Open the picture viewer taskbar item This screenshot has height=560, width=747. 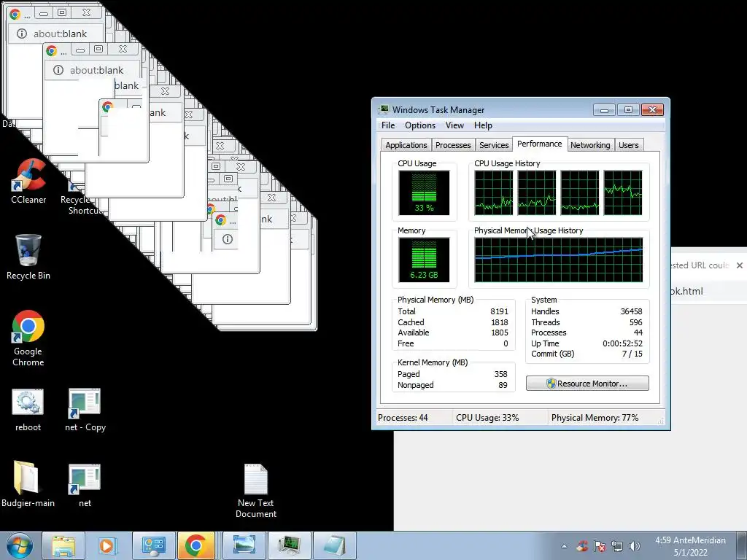tap(244, 545)
